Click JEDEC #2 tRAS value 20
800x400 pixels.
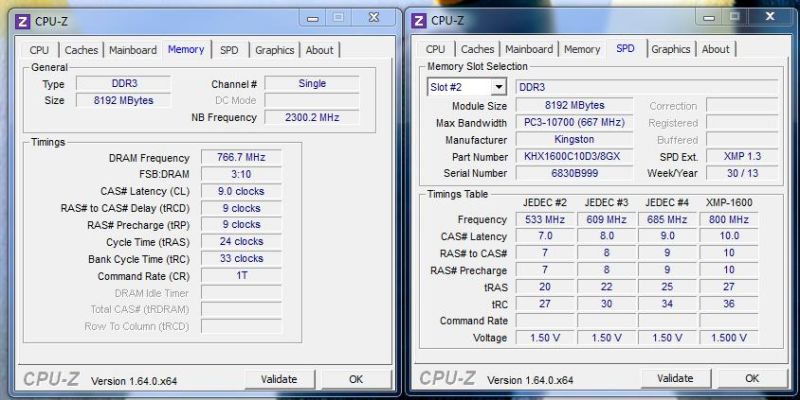pos(545,287)
